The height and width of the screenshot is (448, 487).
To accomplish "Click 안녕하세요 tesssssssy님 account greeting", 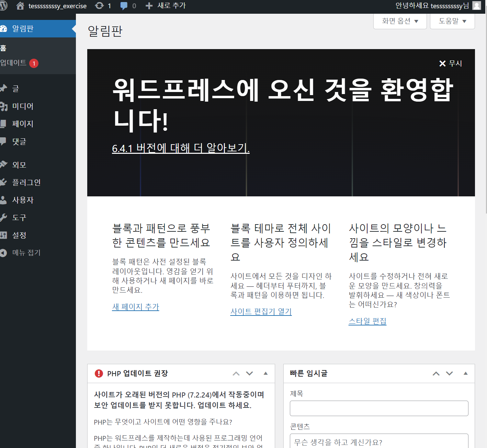I will (432, 6).
